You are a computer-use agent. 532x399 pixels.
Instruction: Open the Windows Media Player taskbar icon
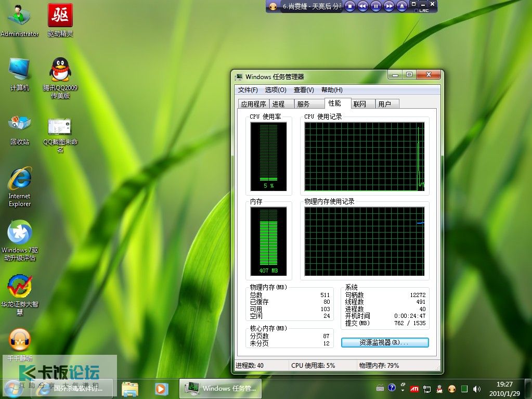tap(161, 389)
